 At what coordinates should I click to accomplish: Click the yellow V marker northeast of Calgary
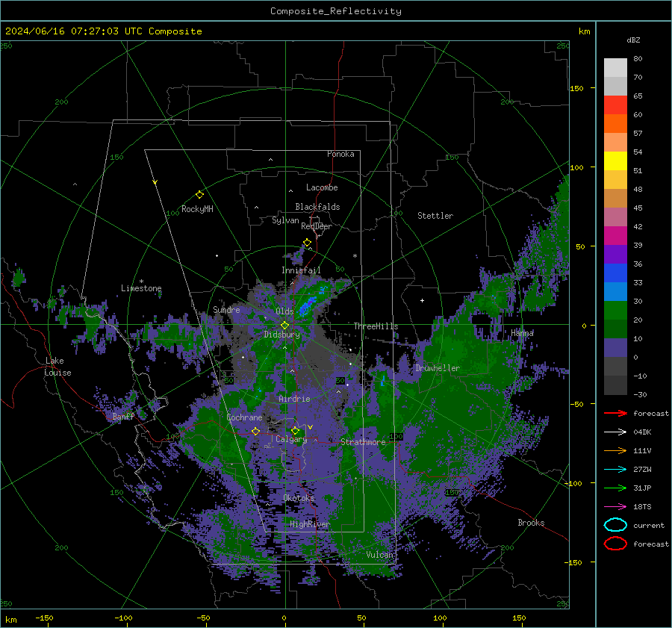[x=311, y=427]
